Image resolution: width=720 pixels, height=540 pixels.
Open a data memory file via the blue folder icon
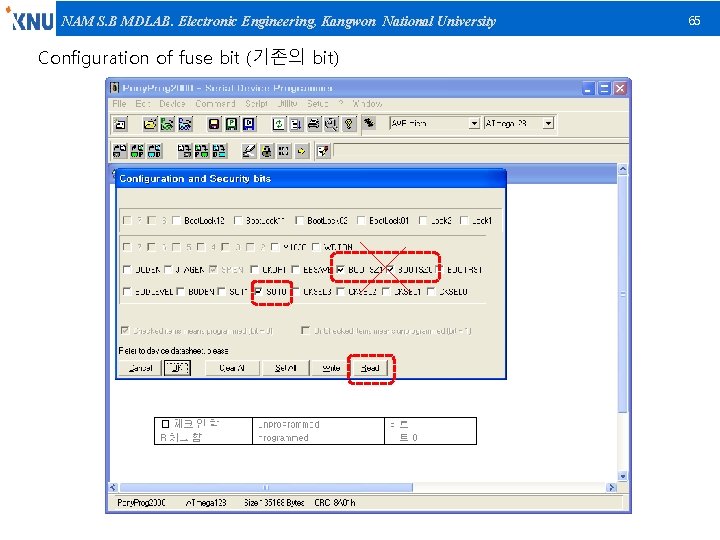click(185, 124)
